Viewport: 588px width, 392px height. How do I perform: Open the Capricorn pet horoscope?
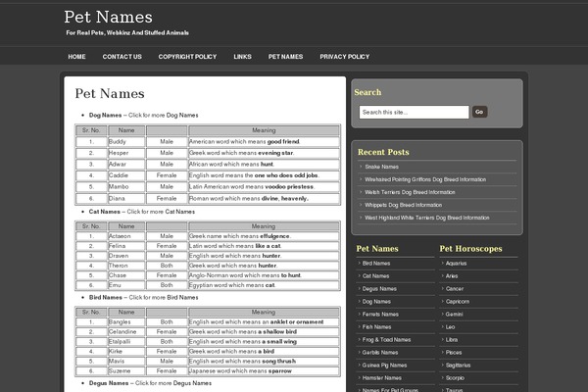[x=458, y=302]
